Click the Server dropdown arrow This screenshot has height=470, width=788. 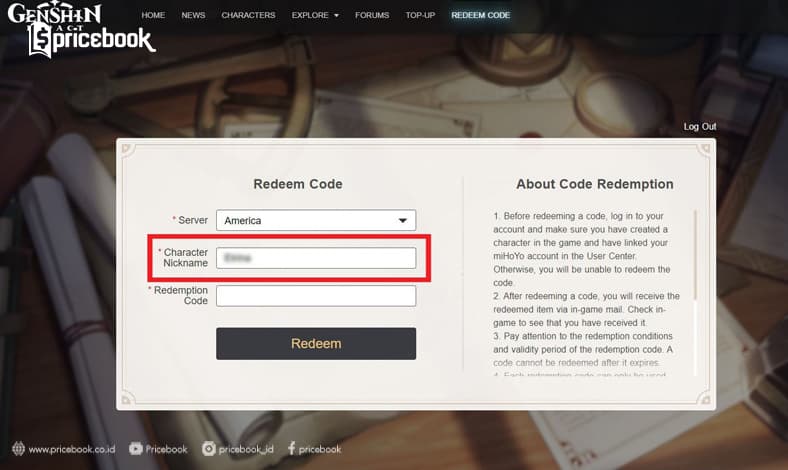point(403,221)
